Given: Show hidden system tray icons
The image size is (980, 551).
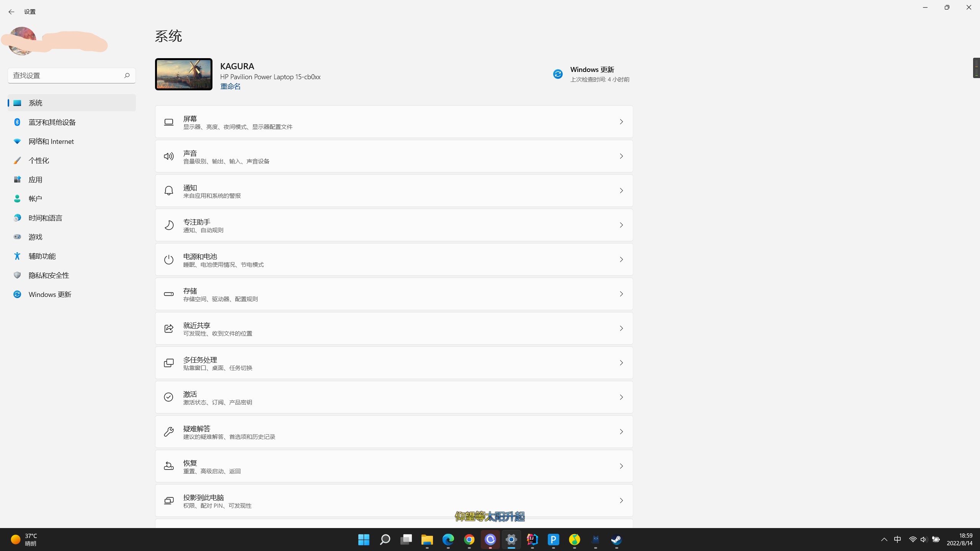Looking at the screenshot, I should coord(884,540).
